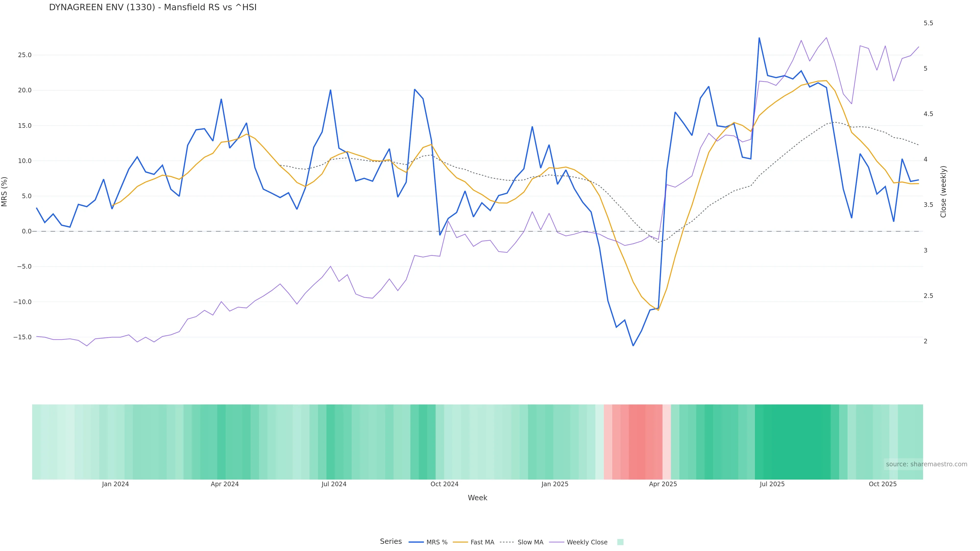The width and height of the screenshot is (980, 551).
Task: Click the purple Weekly Close legend line icon
Action: coord(557,542)
